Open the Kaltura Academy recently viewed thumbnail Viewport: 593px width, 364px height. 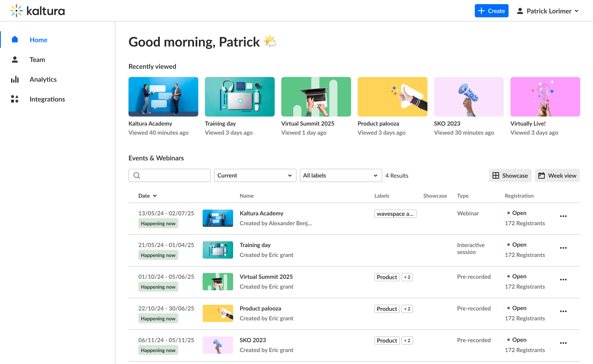163,97
